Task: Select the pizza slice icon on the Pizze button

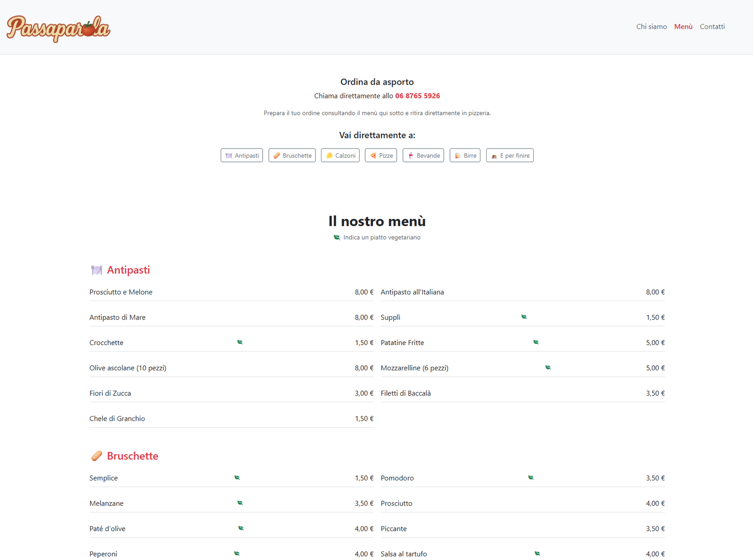Action: point(373,155)
